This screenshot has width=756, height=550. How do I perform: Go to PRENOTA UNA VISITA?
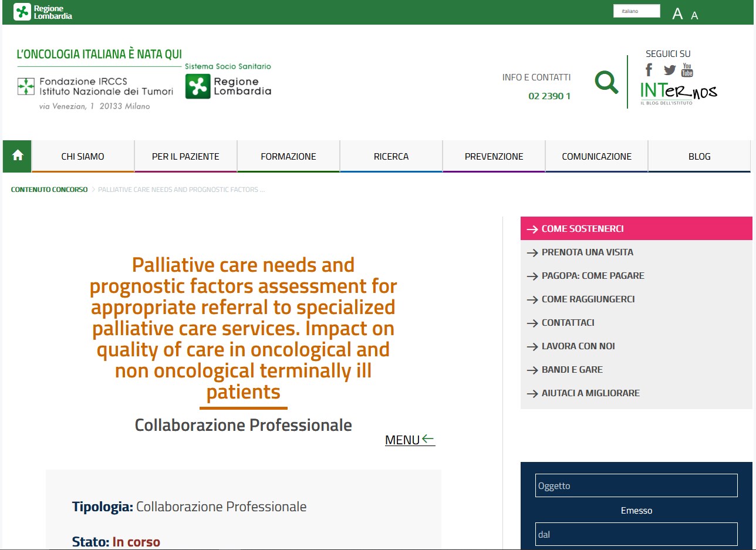point(587,252)
